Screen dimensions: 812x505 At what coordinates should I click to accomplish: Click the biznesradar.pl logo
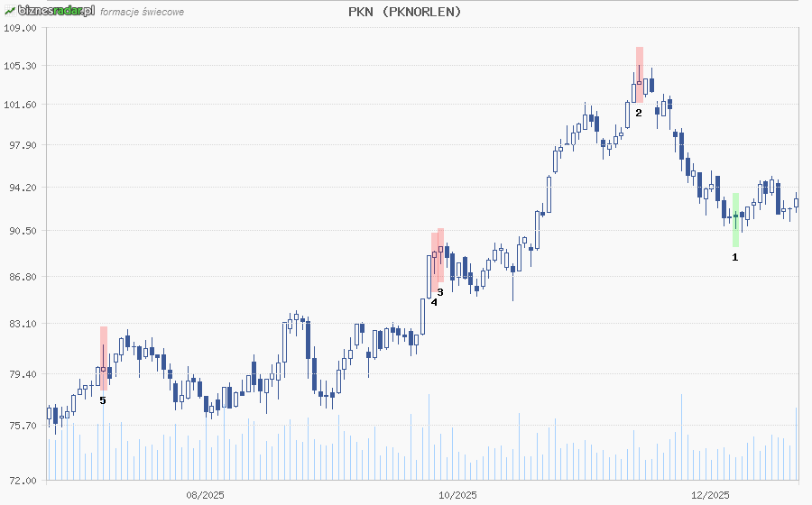coord(56,11)
